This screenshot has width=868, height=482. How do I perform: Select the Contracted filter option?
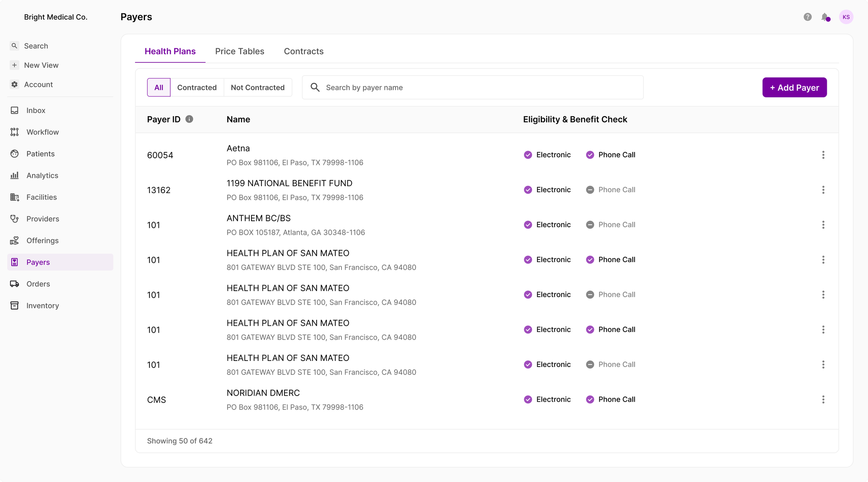point(197,87)
